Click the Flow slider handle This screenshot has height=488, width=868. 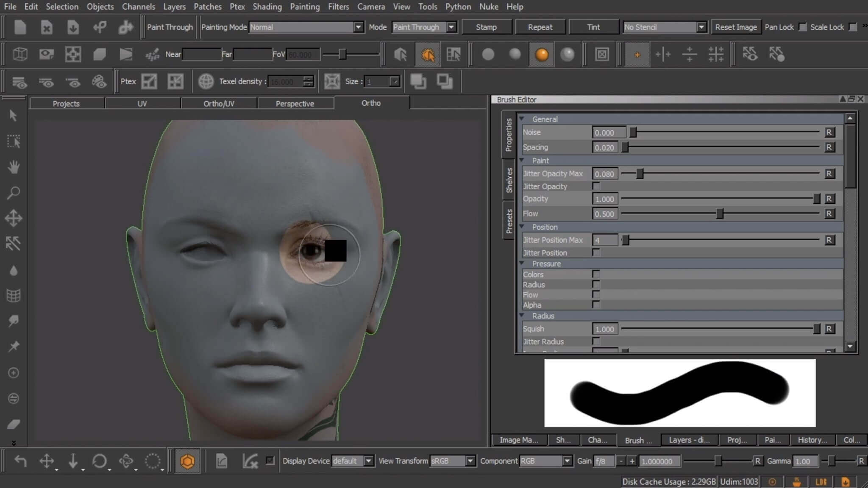coord(720,214)
